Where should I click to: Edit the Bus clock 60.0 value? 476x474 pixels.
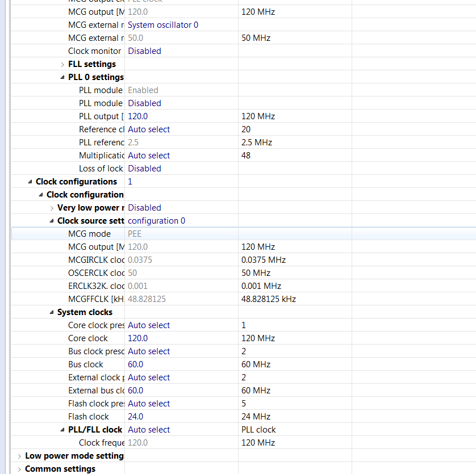(x=135, y=364)
